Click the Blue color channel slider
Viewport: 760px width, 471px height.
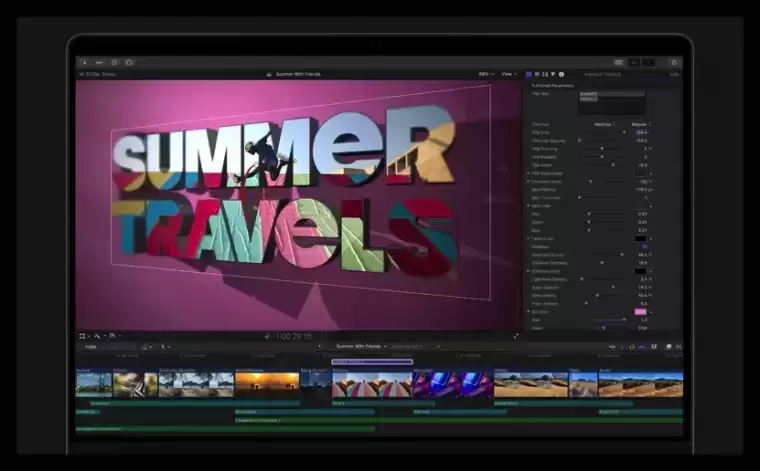pos(601,230)
